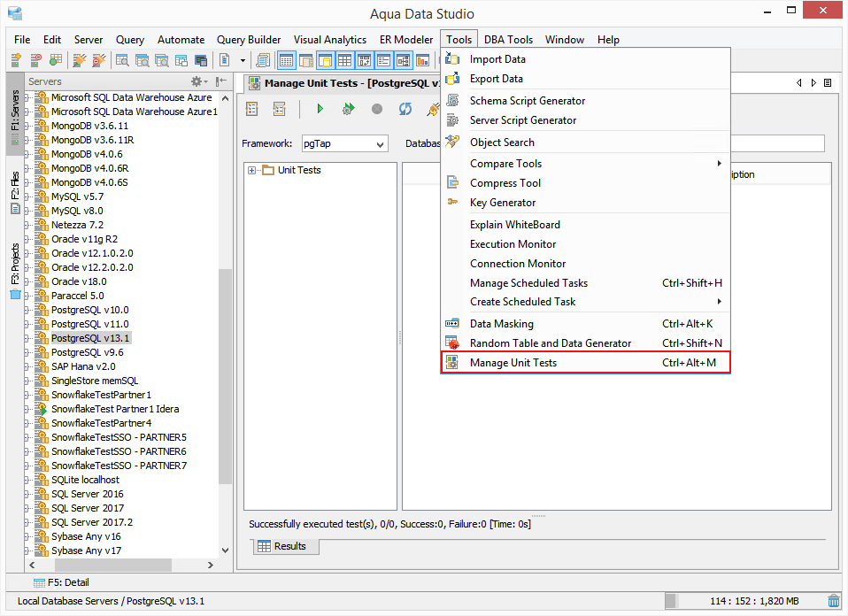Click the Servers list vertical scrollbar up arrow
This screenshot has width=848, height=616.
point(226,98)
